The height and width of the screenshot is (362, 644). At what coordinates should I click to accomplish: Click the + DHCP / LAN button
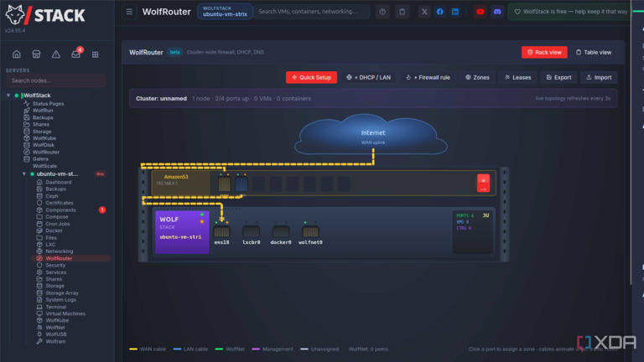pos(368,77)
